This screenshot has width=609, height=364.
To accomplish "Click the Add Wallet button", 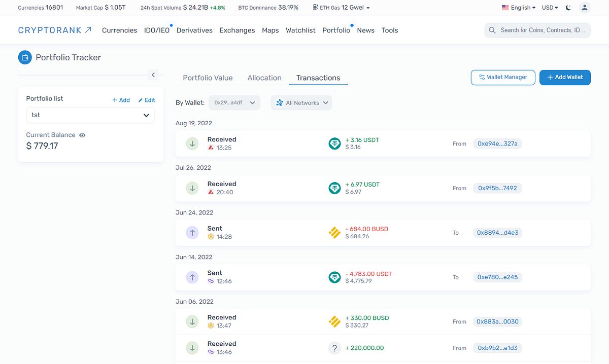I will (x=565, y=78).
